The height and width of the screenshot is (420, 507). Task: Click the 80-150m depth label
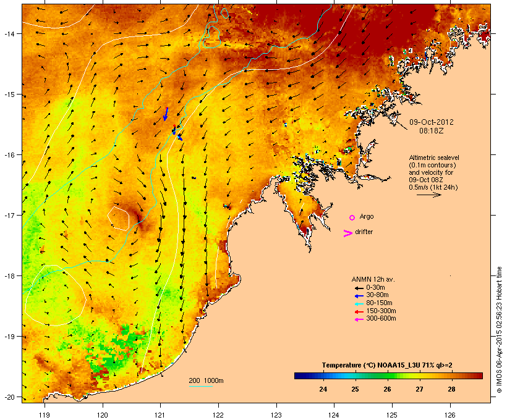point(379,303)
